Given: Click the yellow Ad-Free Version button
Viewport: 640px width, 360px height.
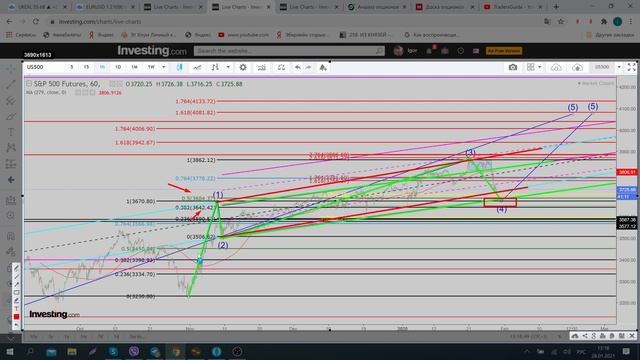Looking at the screenshot, I should tap(504, 51).
